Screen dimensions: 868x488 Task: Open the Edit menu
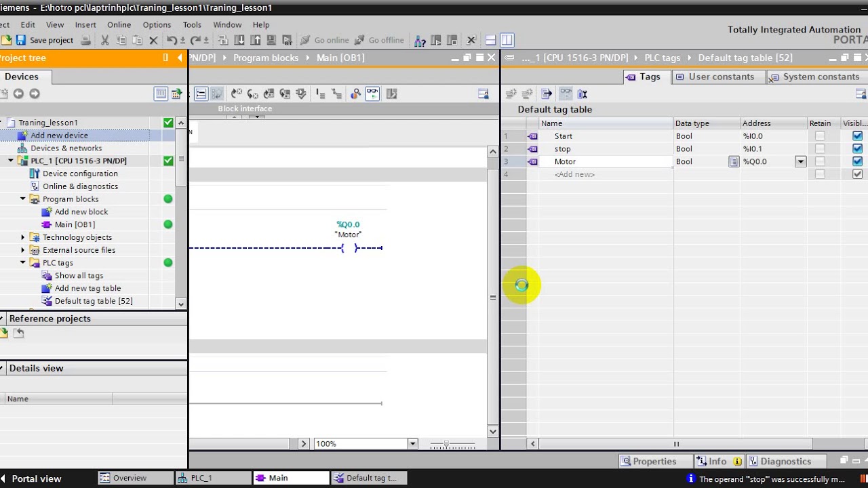pos(28,24)
